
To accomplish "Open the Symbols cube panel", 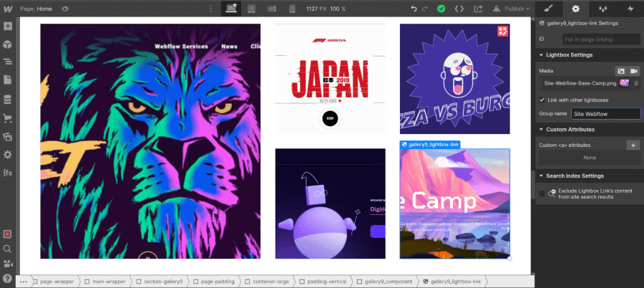I will [7, 44].
